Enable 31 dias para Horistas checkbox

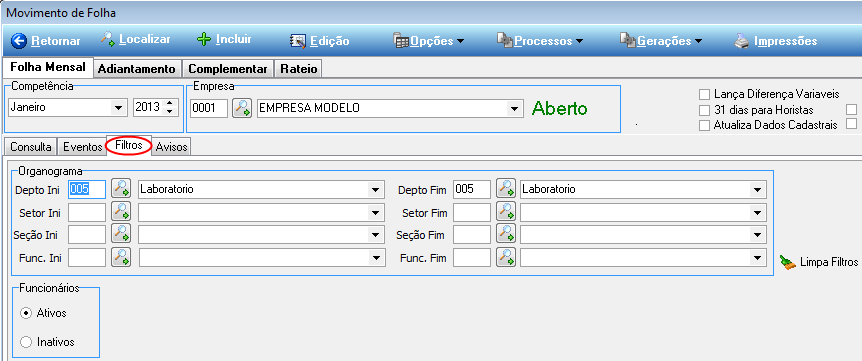(704, 109)
